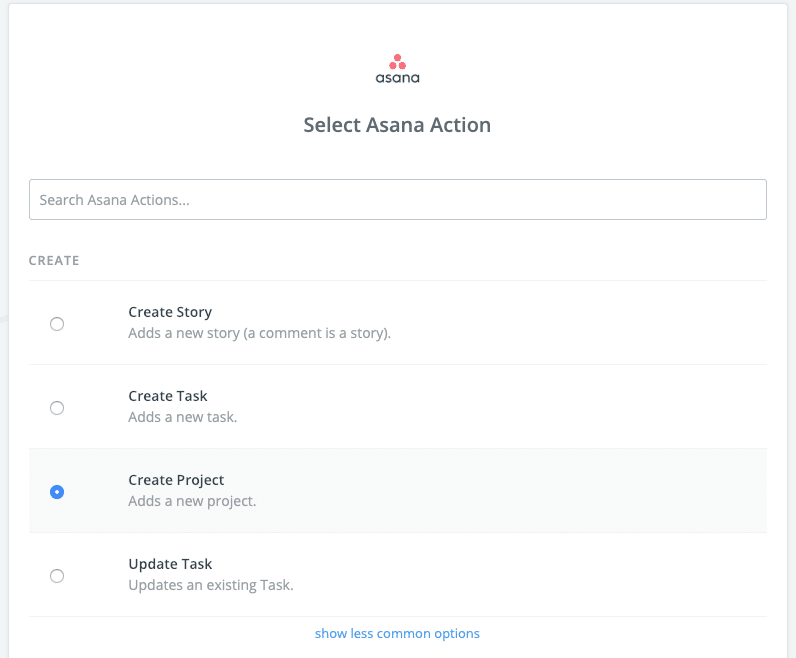Focus the Search Asana Actions field
This screenshot has height=658, width=796.
(x=397, y=200)
